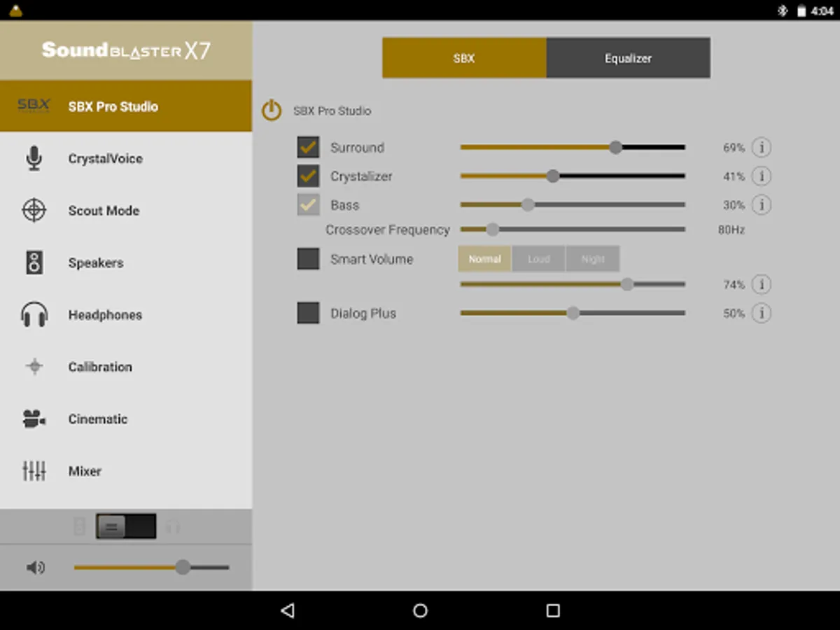Screen dimensions: 840x630
Task: Select Loud smart volume mode
Action: tap(539, 259)
